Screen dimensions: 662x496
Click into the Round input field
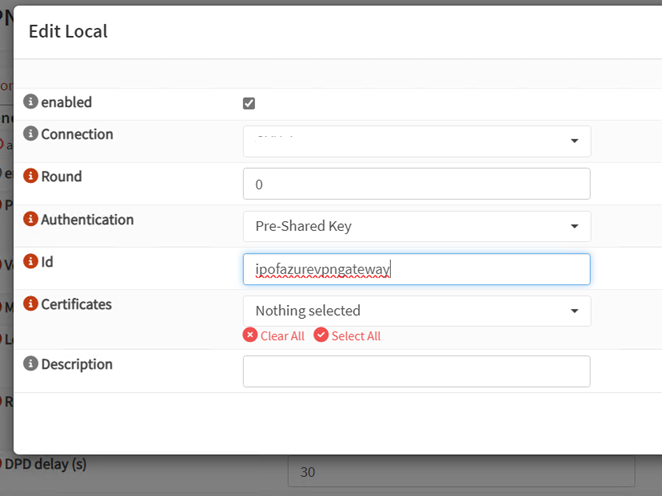point(416,184)
